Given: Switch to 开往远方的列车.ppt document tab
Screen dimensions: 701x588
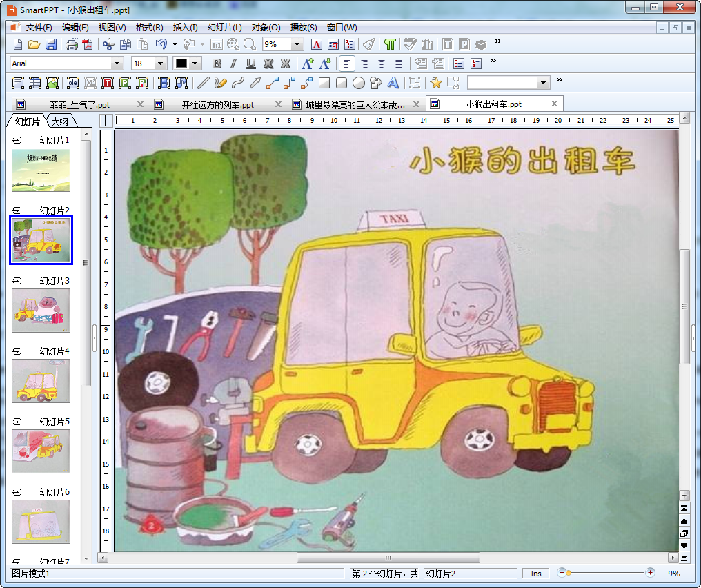Looking at the screenshot, I should [x=218, y=105].
